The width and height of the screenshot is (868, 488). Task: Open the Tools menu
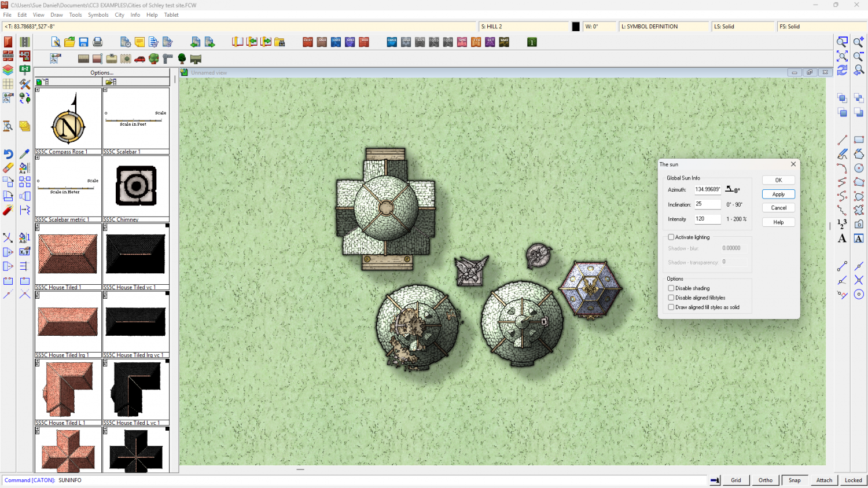[75, 15]
